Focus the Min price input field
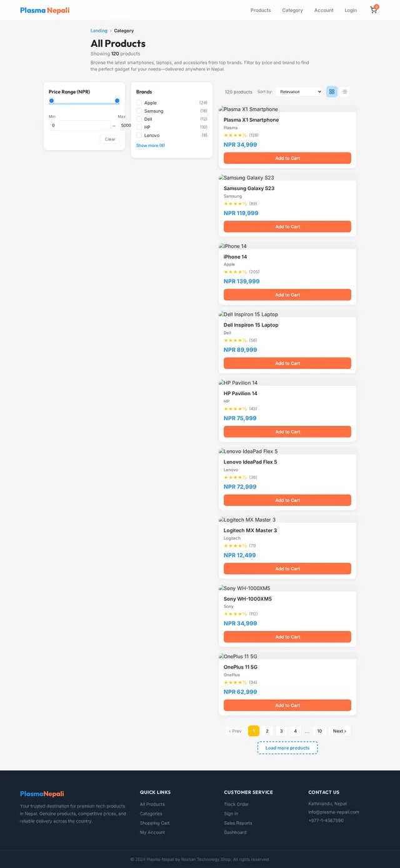Image resolution: width=400 pixels, height=868 pixels. (x=79, y=125)
